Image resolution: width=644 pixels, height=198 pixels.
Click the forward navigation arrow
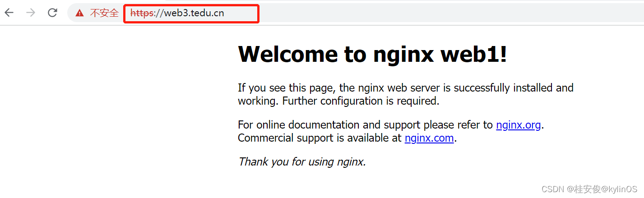point(31,13)
